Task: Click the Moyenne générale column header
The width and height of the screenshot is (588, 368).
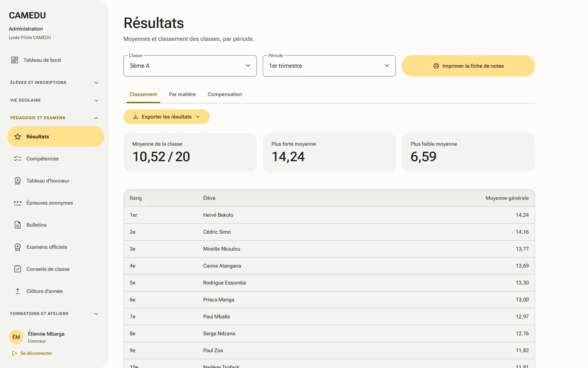Action: pos(507,198)
